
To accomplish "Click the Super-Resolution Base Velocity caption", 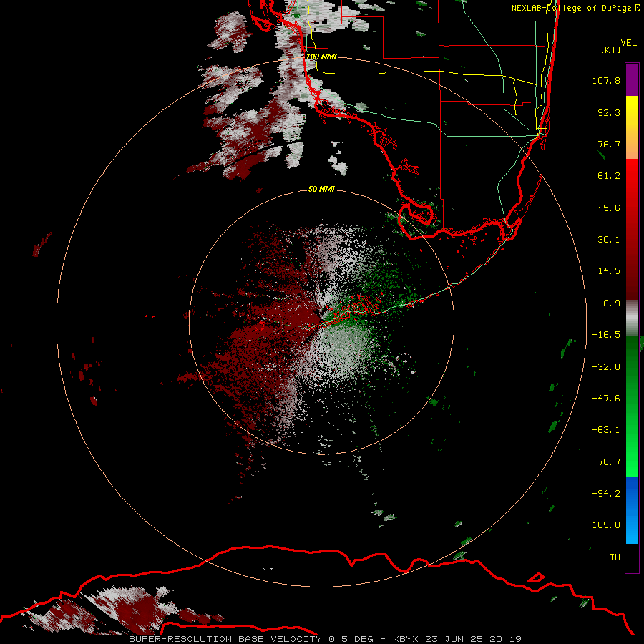I will tap(326, 639).
